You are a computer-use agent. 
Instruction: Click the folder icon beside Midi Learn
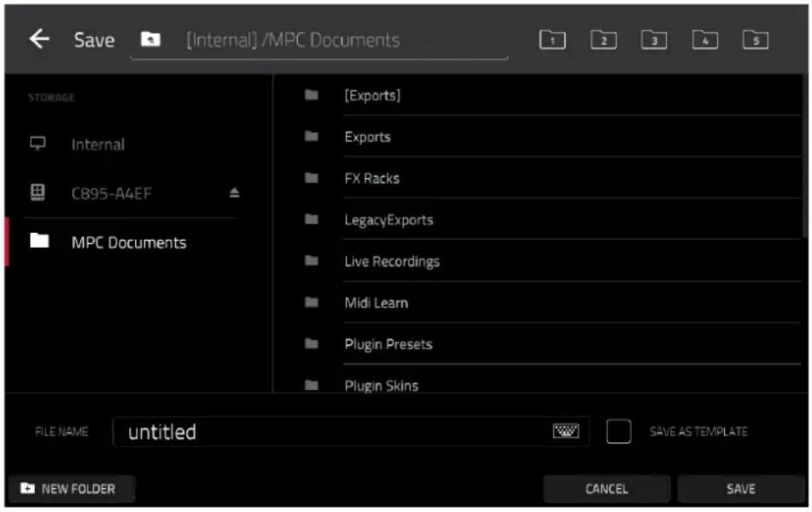[x=312, y=302]
